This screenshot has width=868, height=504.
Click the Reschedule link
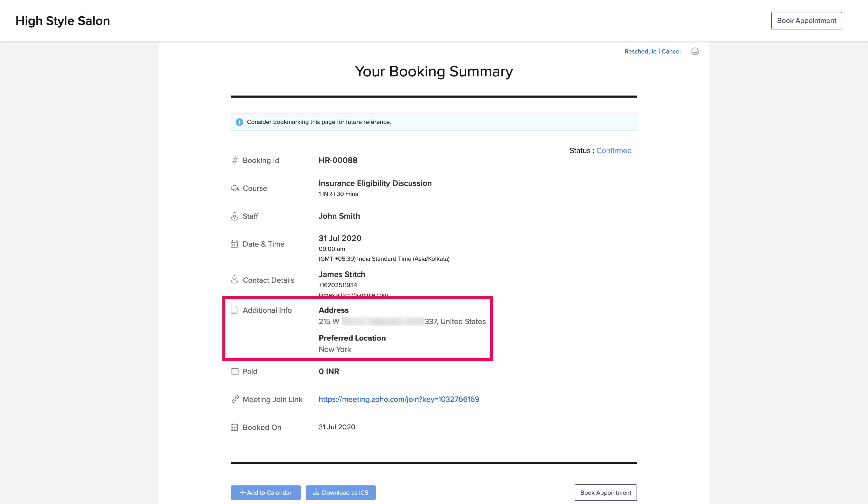pos(640,52)
